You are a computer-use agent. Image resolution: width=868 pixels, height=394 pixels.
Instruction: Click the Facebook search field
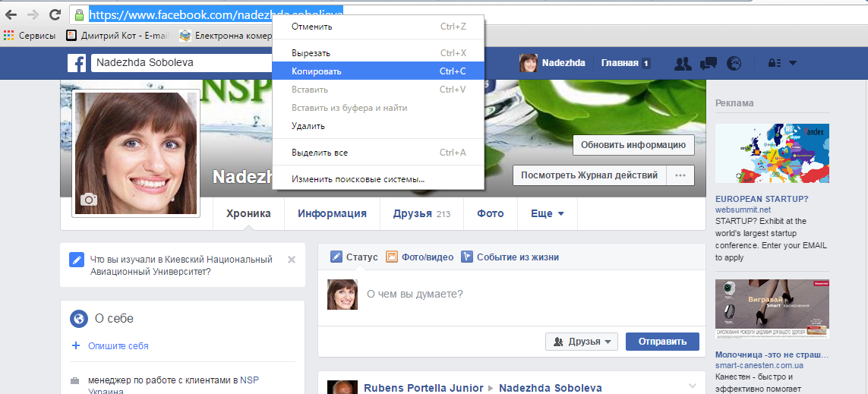pos(181,63)
